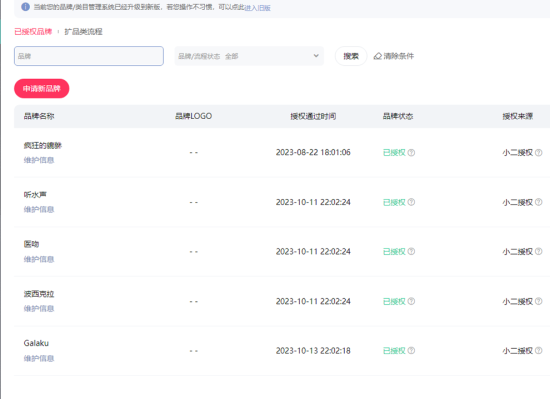Click the 申请新品牌 button
The height and width of the screenshot is (399, 550).
point(42,88)
